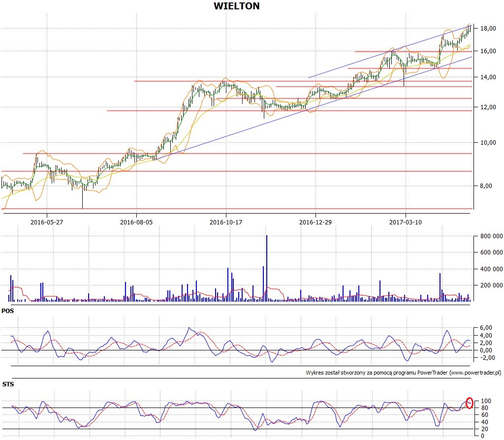504x440 pixels.
Task: Select the 100 label on the STS axis
Action: click(x=486, y=401)
